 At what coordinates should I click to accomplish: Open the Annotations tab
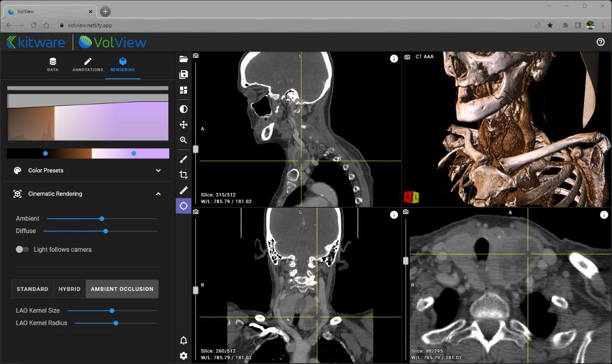click(x=87, y=64)
